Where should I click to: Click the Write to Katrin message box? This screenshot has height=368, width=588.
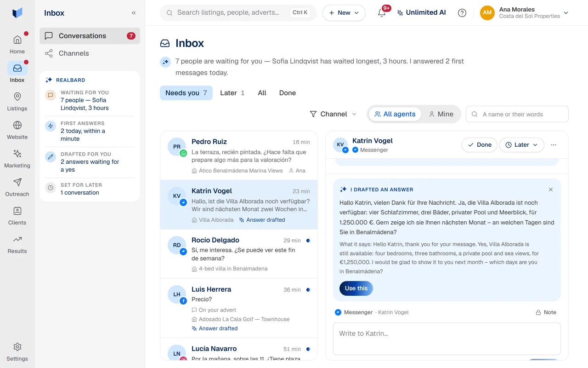coord(447,339)
